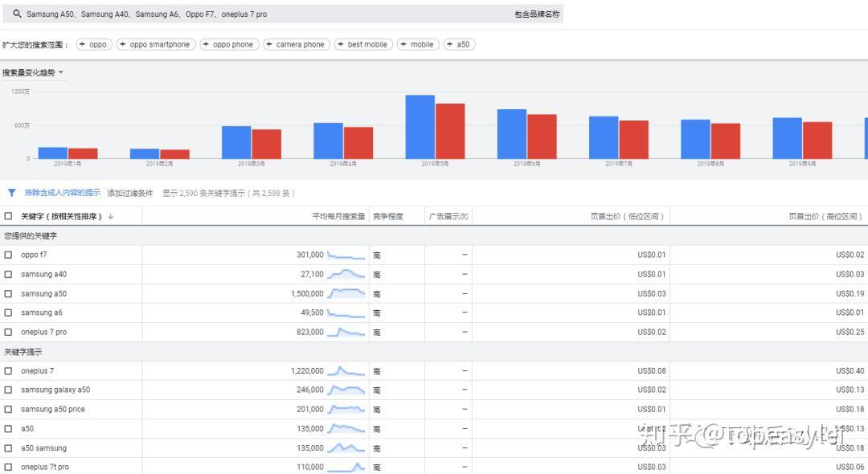Screen dimensions: 868x474
Task: Click keyword text 'a50 samsung'
Action: [43, 448]
